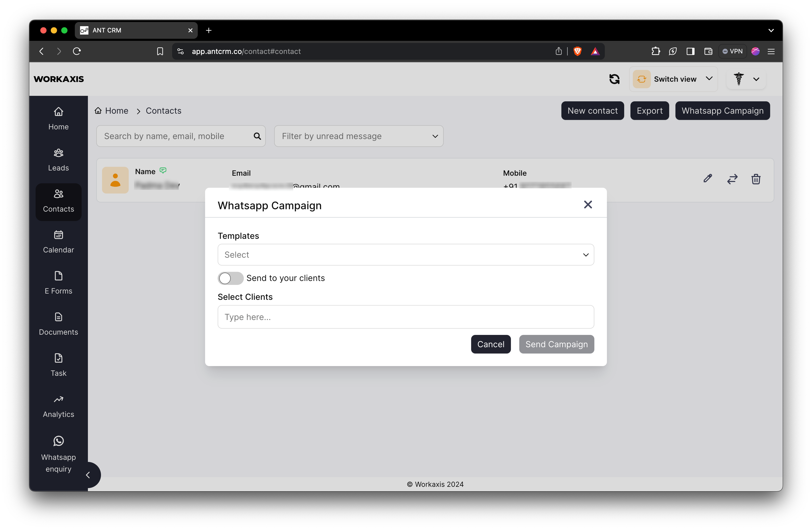
Task: Click the transfer arrows icon for contact
Action: (732, 179)
